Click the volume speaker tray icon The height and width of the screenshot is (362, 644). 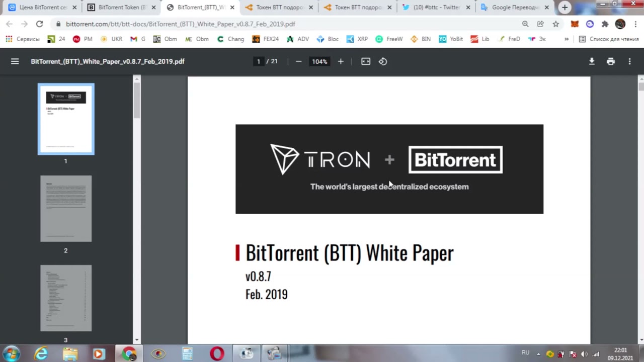click(584, 354)
